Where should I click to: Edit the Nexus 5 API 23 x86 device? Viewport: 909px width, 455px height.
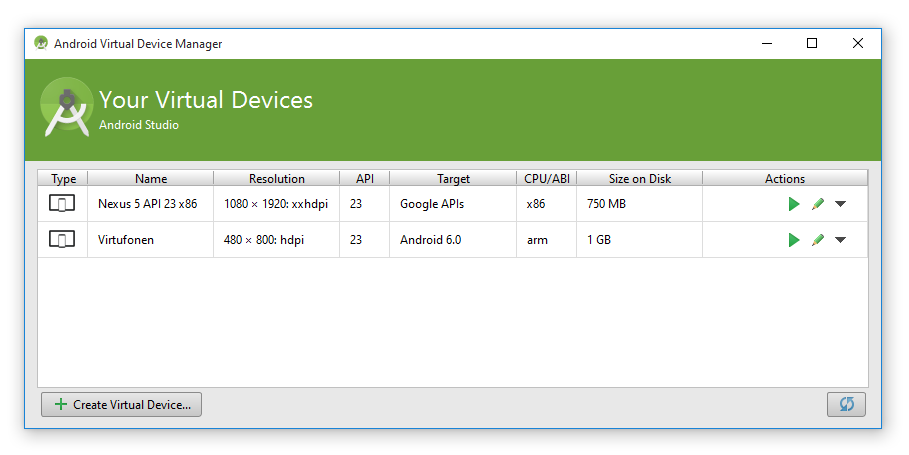pyautogui.click(x=818, y=204)
